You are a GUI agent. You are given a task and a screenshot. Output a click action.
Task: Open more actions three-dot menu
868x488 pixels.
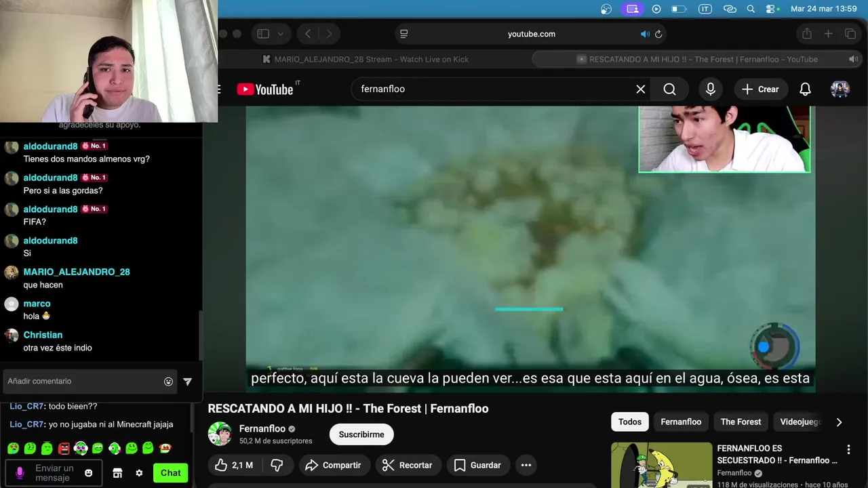point(526,465)
